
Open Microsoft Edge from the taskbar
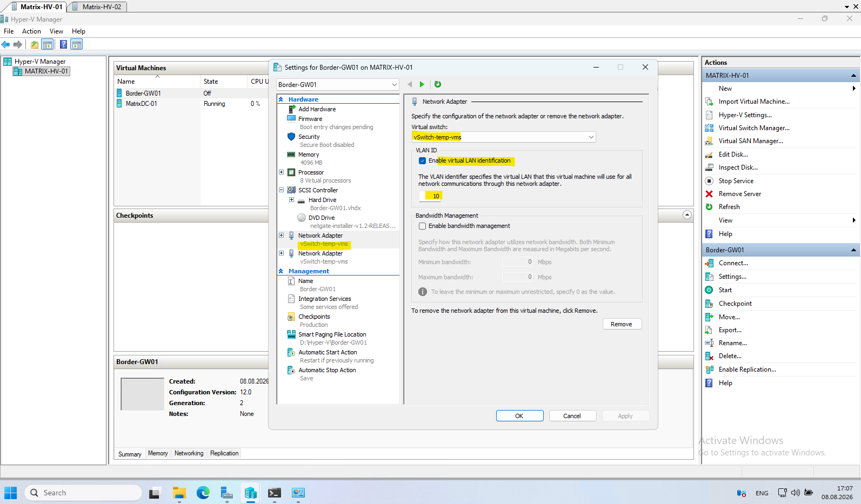[203, 493]
